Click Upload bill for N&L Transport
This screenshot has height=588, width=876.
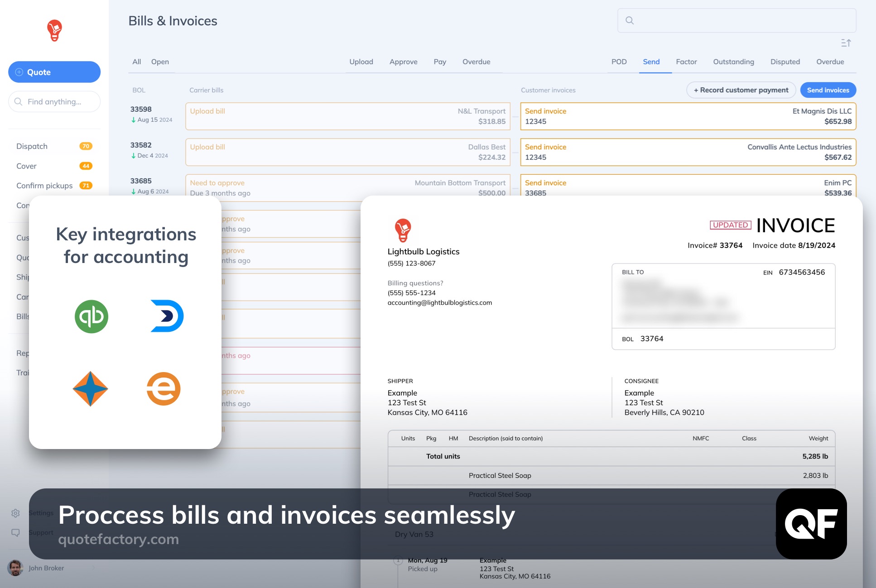(x=207, y=111)
